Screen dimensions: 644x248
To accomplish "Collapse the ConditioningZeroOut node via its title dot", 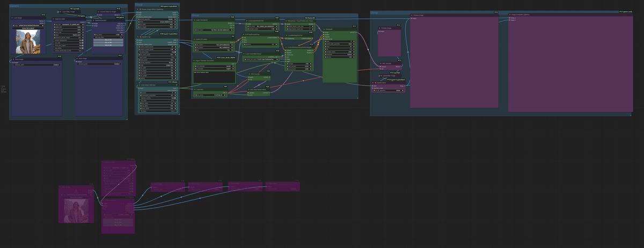I will pyautogui.click(x=286, y=35).
